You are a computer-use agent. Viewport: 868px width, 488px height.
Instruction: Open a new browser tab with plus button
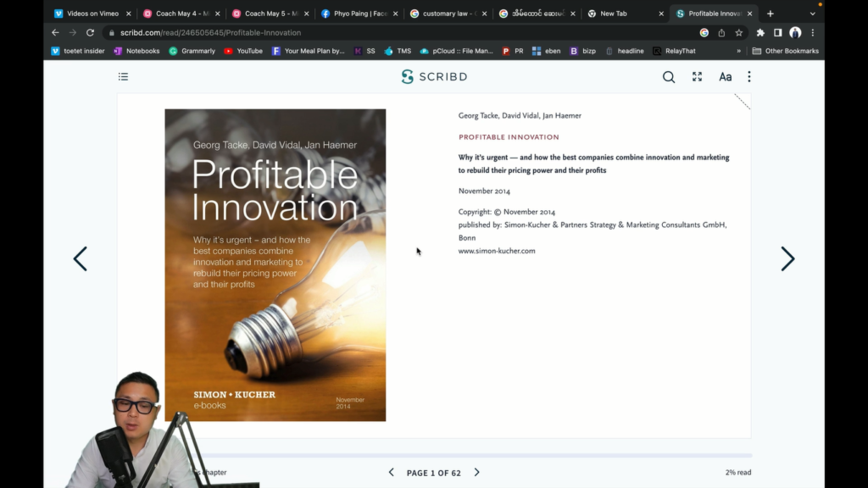pyautogui.click(x=770, y=14)
